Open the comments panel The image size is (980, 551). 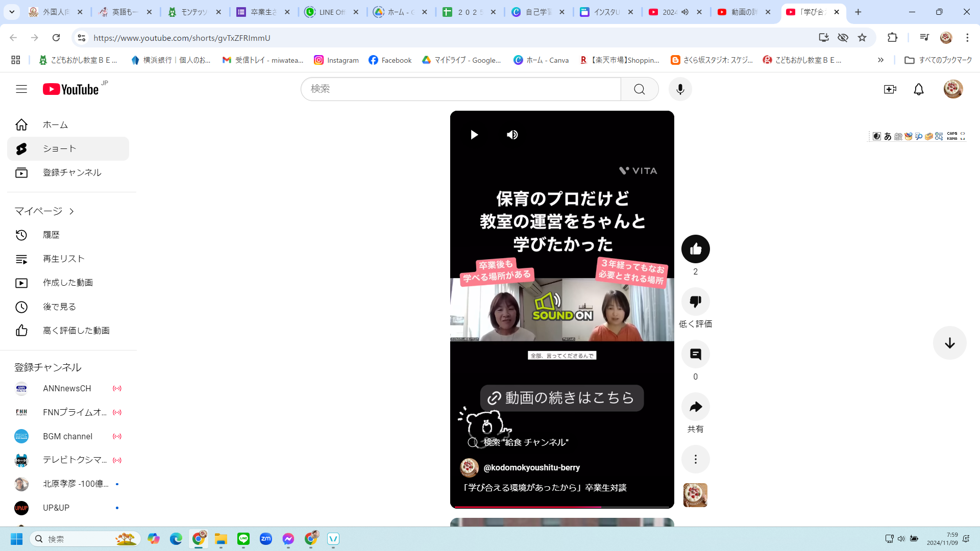tap(695, 354)
